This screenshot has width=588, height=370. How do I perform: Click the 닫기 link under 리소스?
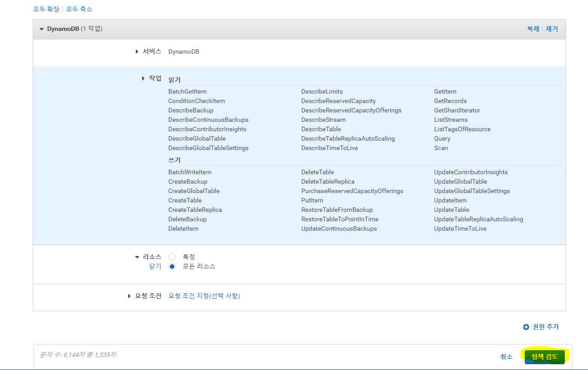coord(155,266)
